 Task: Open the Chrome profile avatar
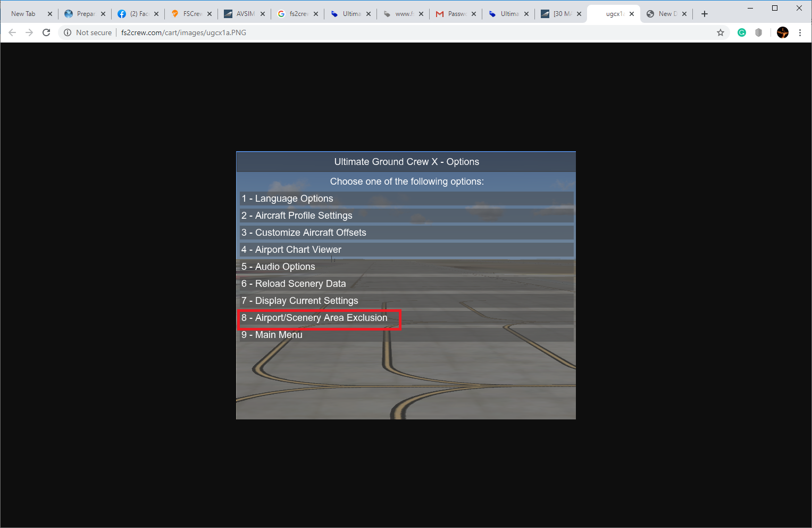point(783,32)
